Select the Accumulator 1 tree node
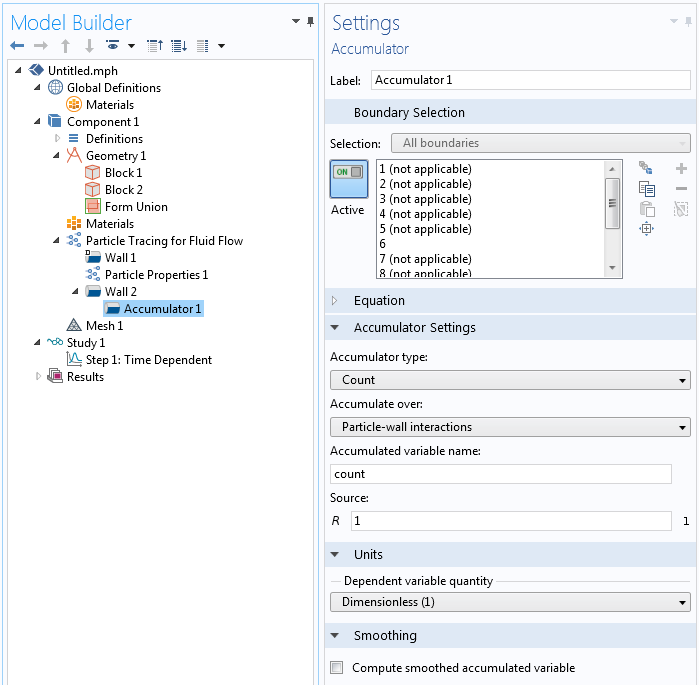This screenshot has width=699, height=685. pyautogui.click(x=153, y=308)
